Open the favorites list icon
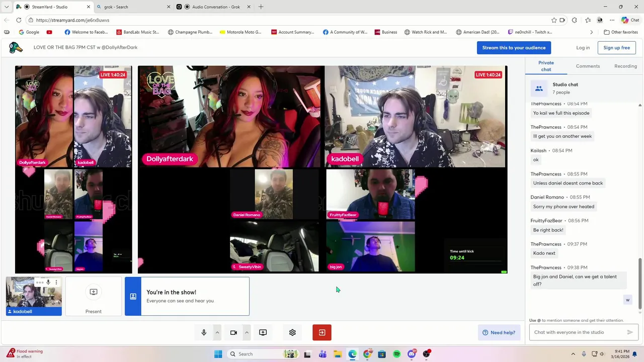The image size is (644, 362). coord(588,20)
